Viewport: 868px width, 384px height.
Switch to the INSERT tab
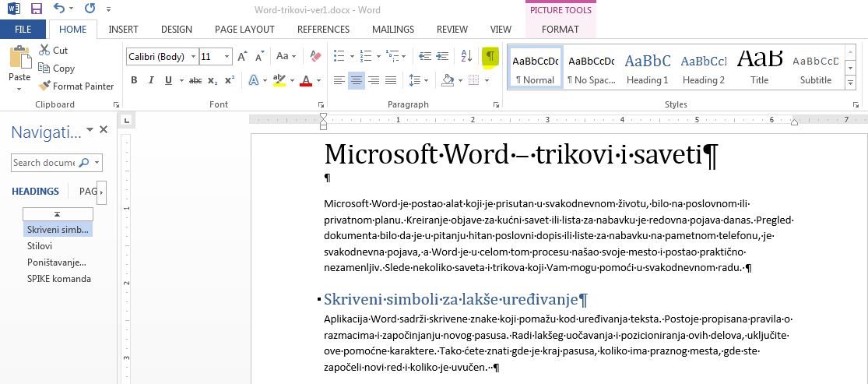[x=123, y=30]
